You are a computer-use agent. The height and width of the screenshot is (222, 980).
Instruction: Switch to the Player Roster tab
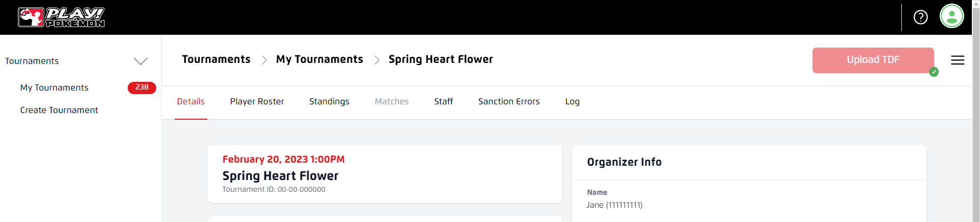[x=257, y=101]
